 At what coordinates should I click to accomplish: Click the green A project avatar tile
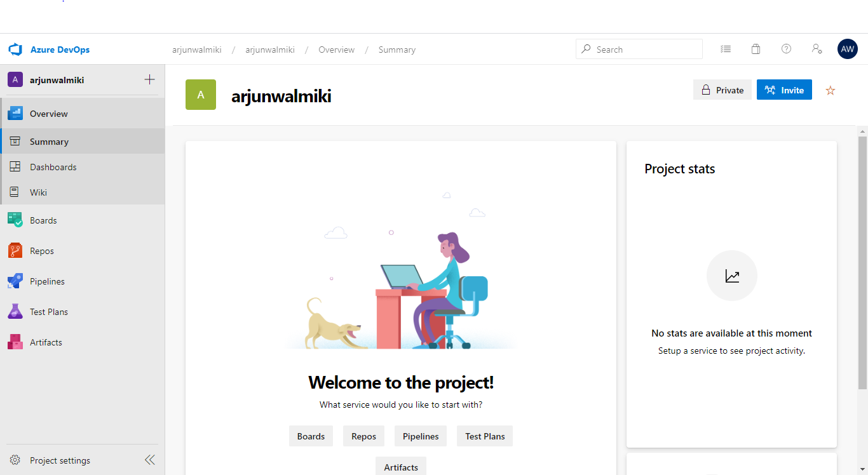[201, 95]
